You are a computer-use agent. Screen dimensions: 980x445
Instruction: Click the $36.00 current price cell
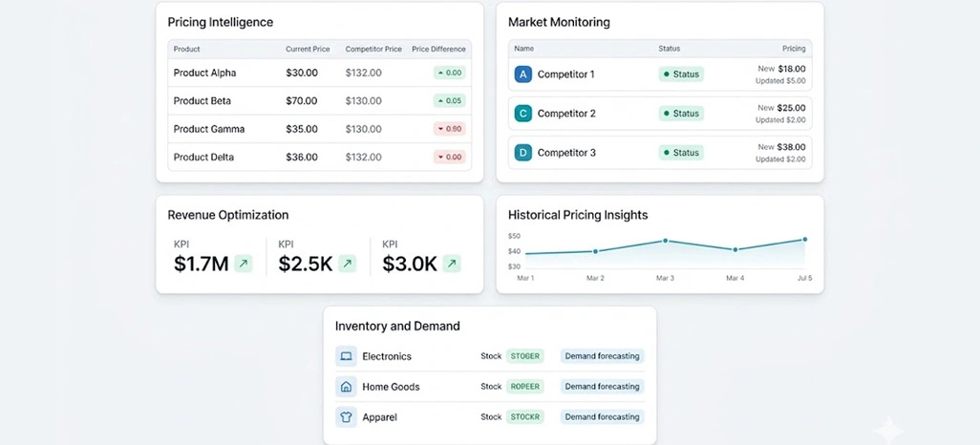click(302, 157)
